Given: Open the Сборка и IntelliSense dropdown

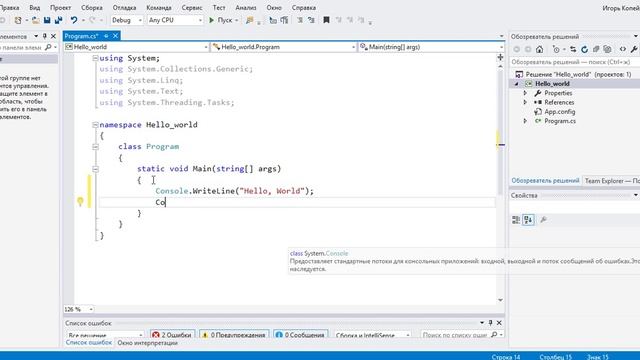Looking at the screenshot, I should coord(373,335).
